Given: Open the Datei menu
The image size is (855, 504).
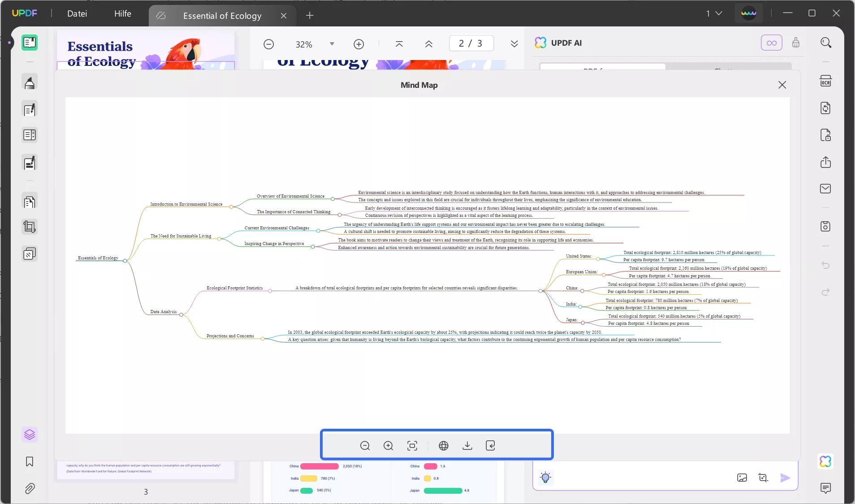Looking at the screenshot, I should pos(77,13).
